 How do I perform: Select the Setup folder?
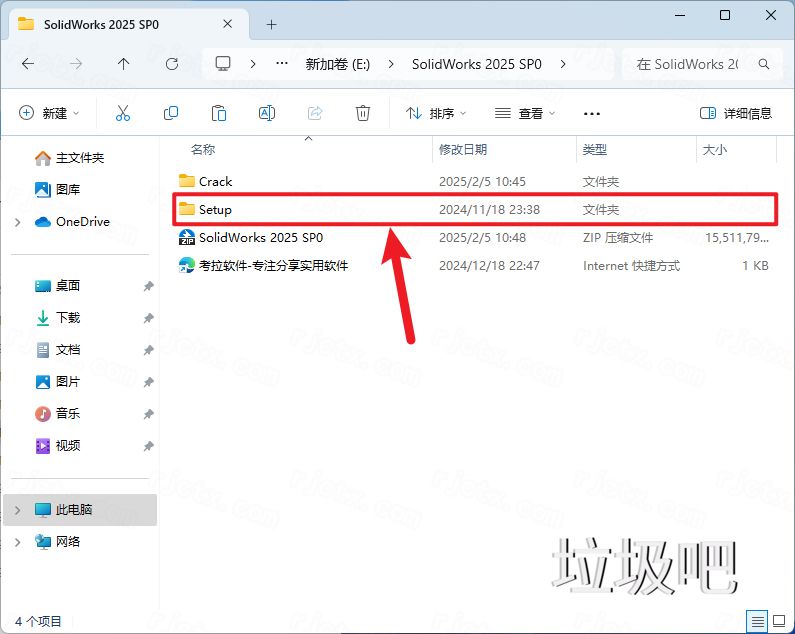pyautogui.click(x=474, y=209)
